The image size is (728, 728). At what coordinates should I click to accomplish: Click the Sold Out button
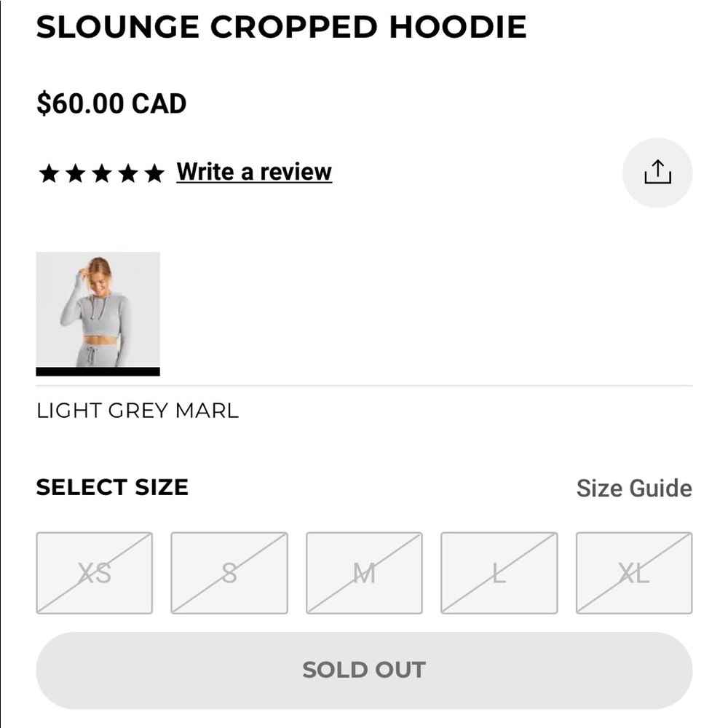pos(364,670)
